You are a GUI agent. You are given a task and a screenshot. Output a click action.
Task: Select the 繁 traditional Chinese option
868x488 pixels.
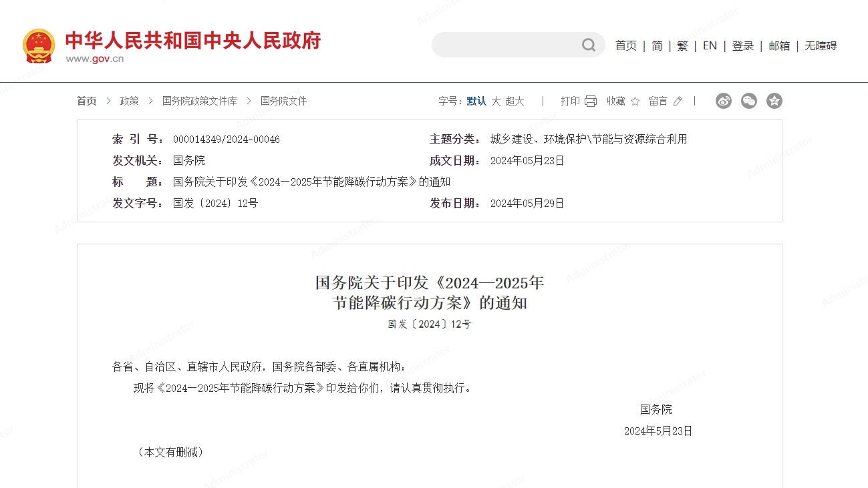coord(682,45)
